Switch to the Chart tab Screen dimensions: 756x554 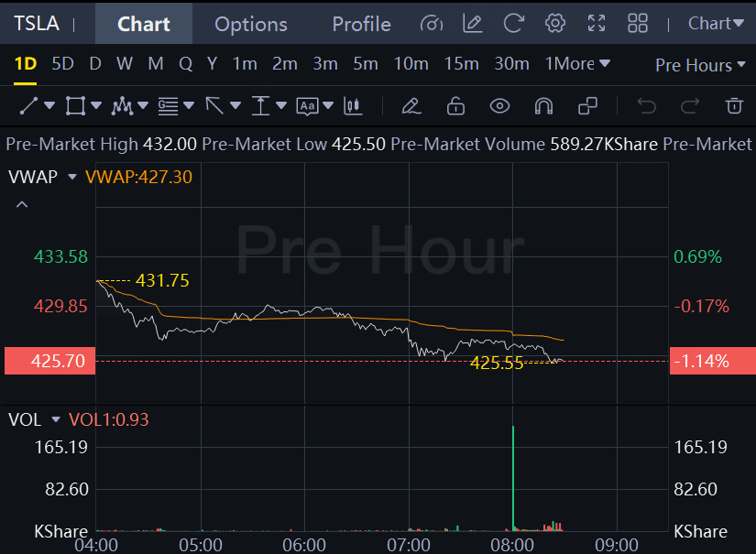(x=144, y=24)
